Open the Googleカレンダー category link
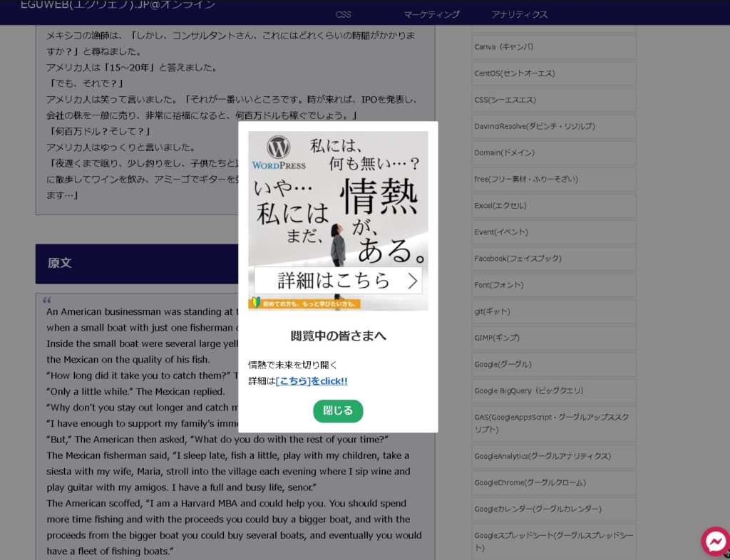The width and height of the screenshot is (730, 560). [538, 509]
